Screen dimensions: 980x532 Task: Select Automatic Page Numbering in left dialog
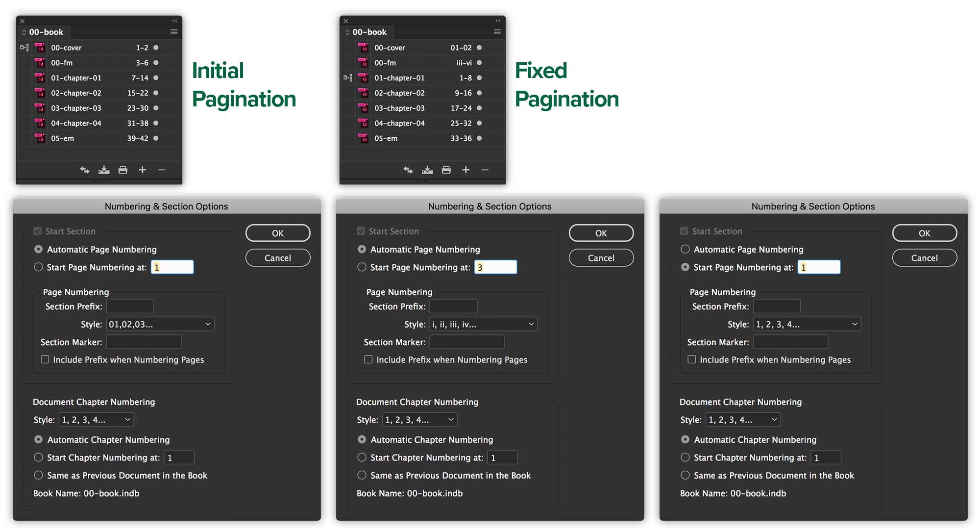38,249
